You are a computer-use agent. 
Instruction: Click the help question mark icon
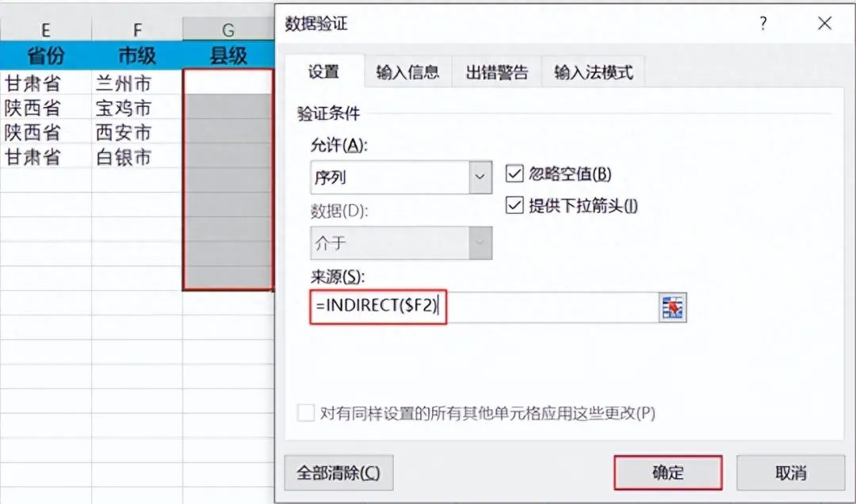click(x=762, y=24)
